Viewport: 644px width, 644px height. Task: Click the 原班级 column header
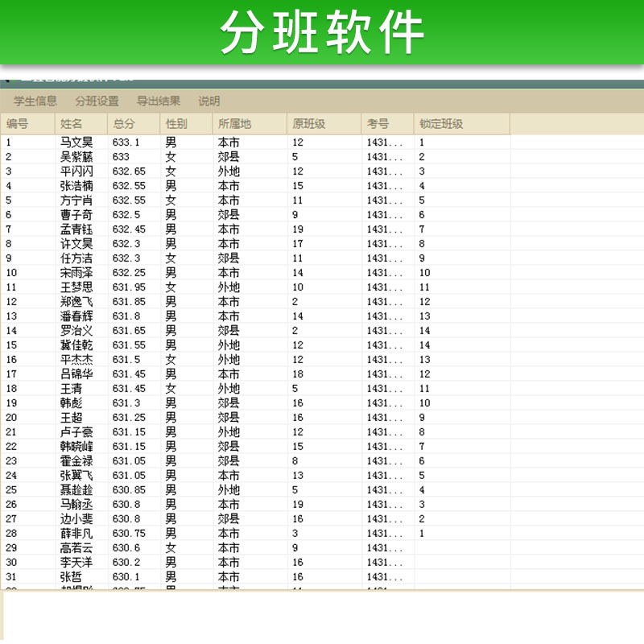click(x=324, y=124)
